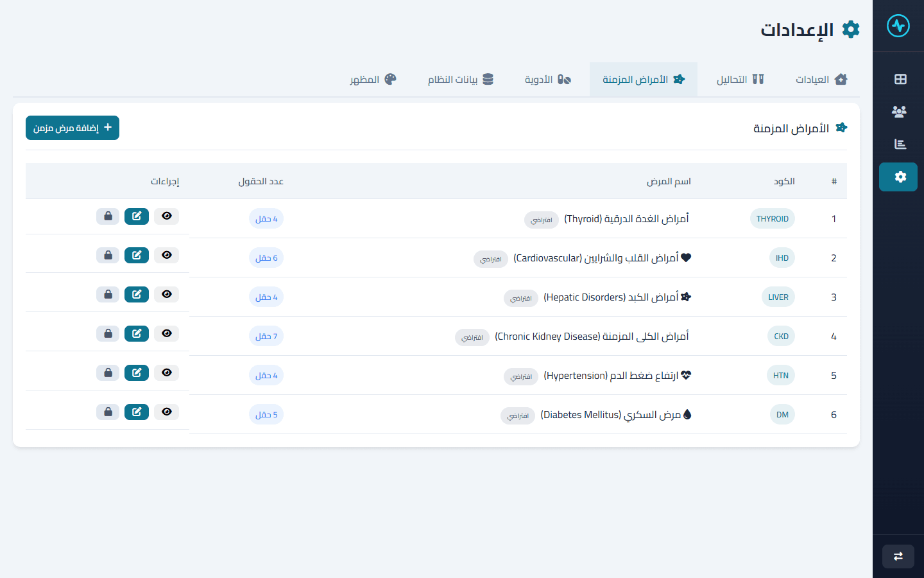Switch to المظهر tab
Viewport: 924px width, 578px height.
tap(373, 80)
